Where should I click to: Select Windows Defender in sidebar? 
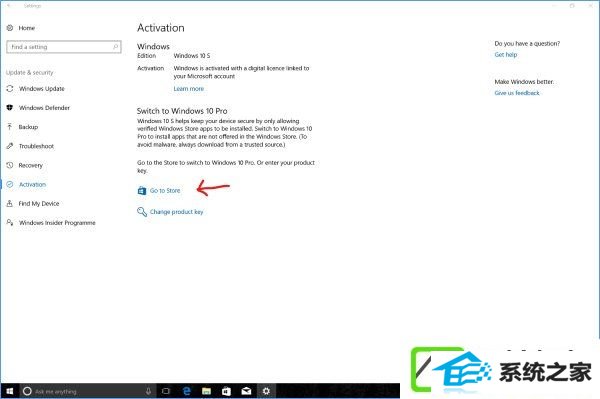pos(44,108)
